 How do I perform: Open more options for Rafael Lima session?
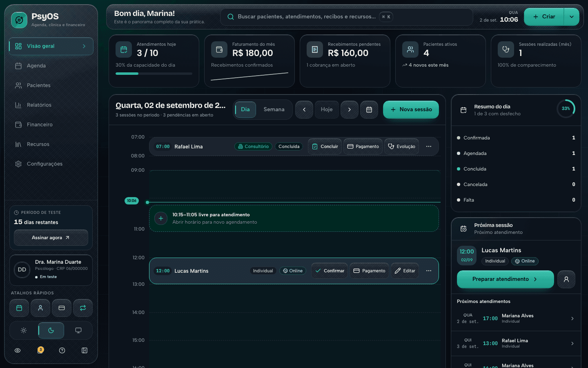[429, 146]
